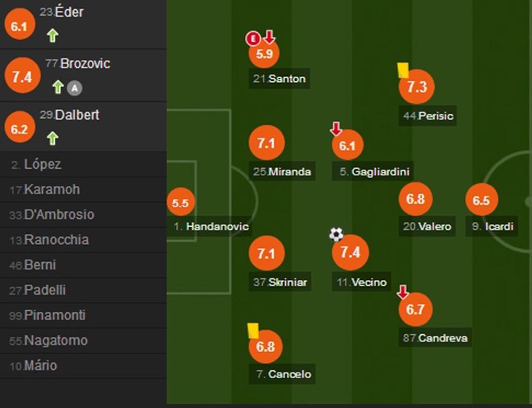Click the assist 'A' icon under Brozovic
Viewport: 532px width, 408px height.
74,87
